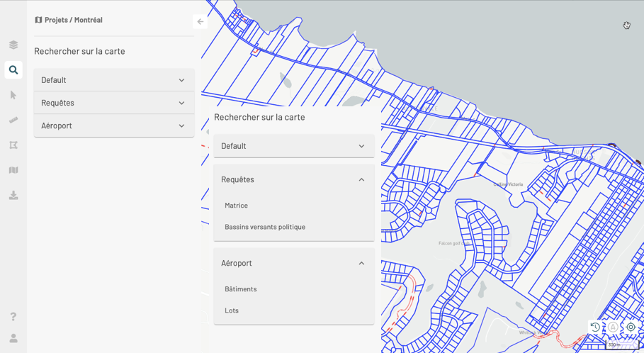This screenshot has width=644, height=353.
Task: Open help question mark icon
Action: [x=13, y=316]
